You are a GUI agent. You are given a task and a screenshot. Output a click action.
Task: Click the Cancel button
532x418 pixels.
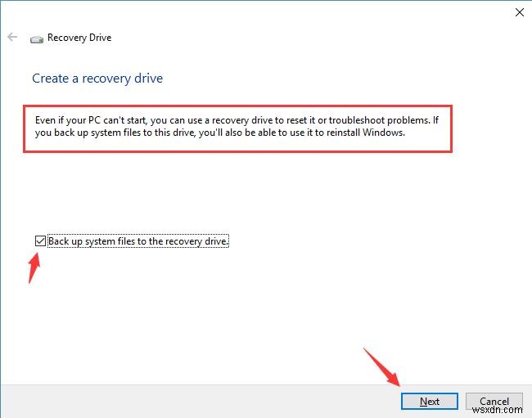pos(494,402)
